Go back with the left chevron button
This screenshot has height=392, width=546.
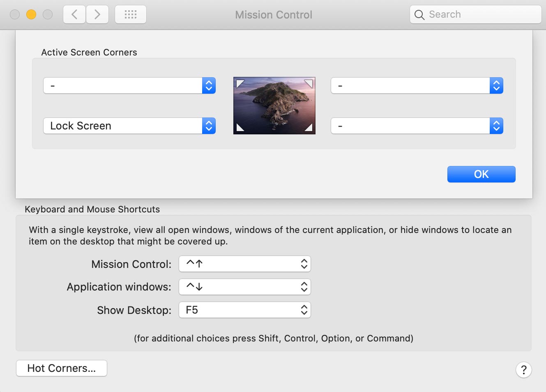tap(74, 15)
